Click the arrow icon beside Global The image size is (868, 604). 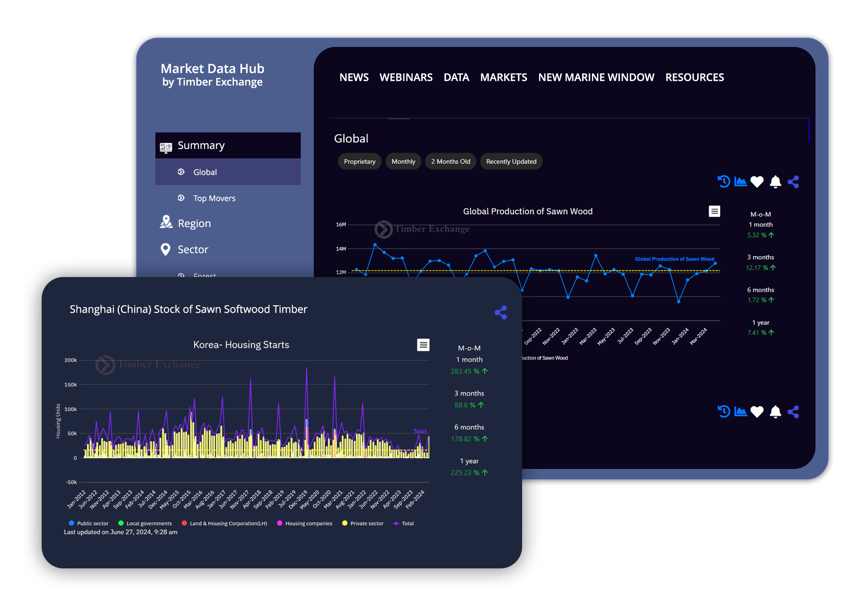(181, 172)
